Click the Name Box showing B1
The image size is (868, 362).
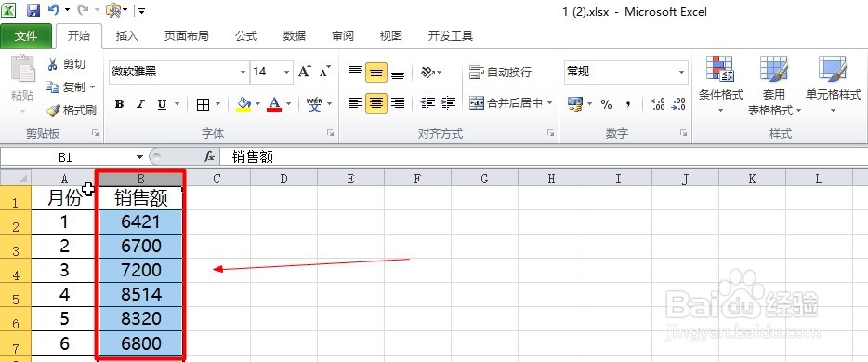(x=66, y=157)
